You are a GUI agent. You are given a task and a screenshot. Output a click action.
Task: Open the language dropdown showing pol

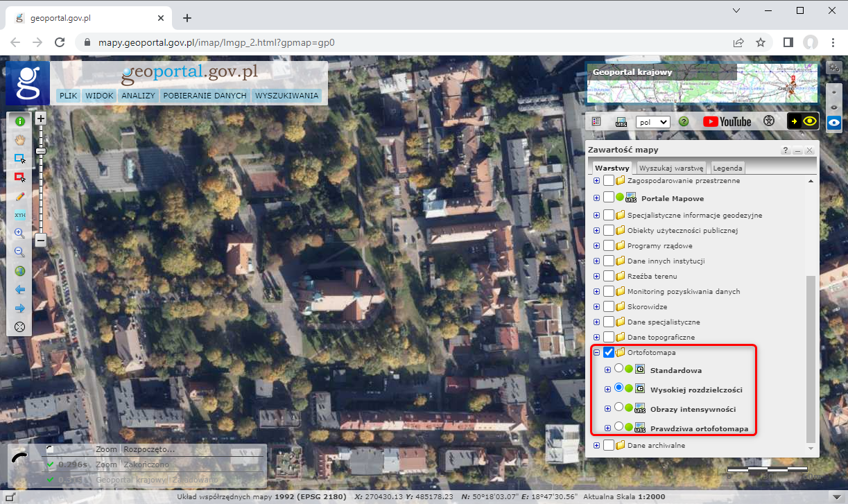(x=652, y=122)
